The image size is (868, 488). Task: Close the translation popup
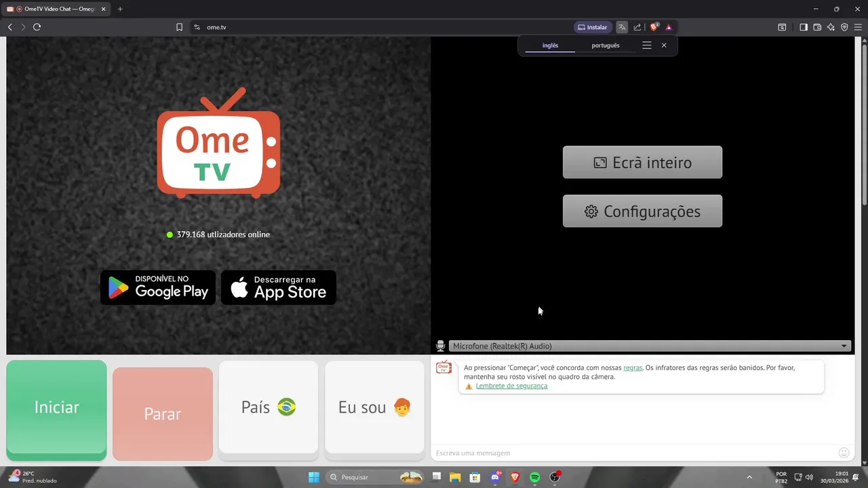coord(664,45)
